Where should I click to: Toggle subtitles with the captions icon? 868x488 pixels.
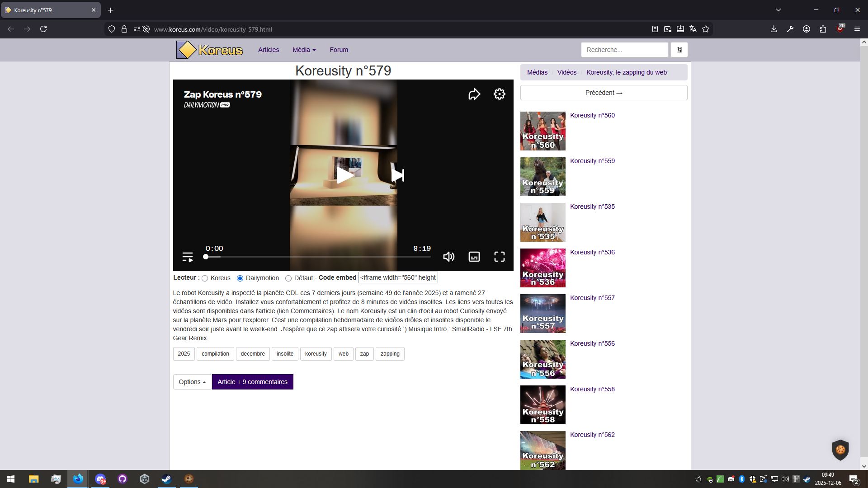coord(474,257)
